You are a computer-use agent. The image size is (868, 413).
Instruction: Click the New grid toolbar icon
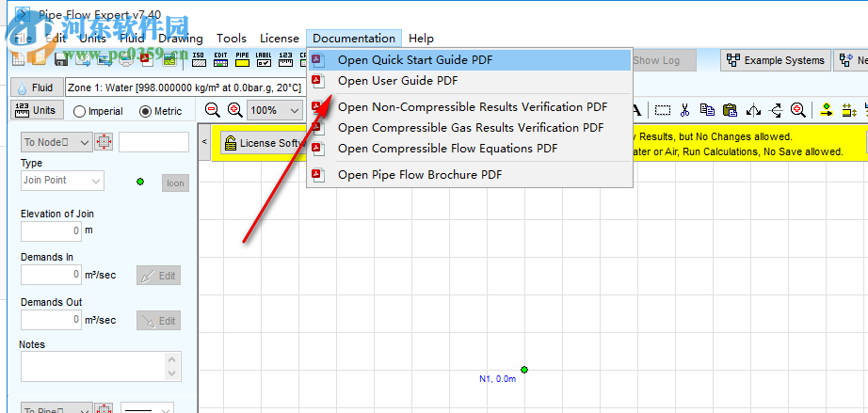coord(18,59)
